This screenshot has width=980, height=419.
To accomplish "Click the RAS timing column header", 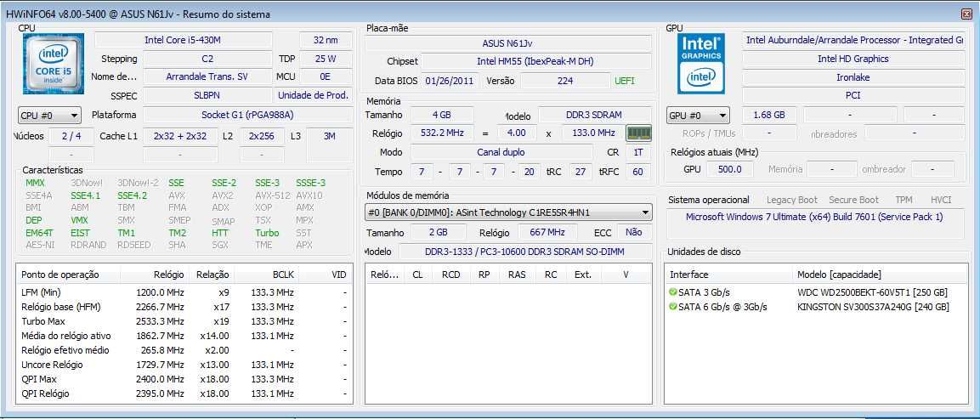I will point(517,275).
